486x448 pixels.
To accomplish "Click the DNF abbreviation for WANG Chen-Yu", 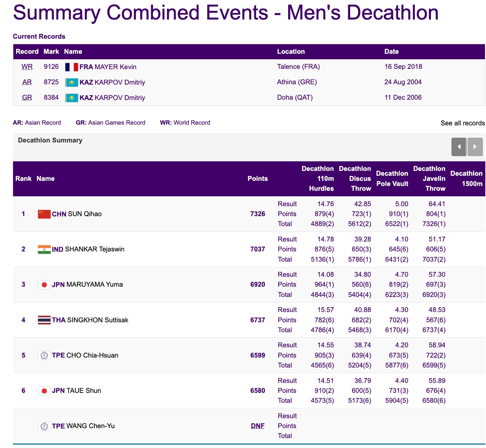I will click(x=257, y=426).
